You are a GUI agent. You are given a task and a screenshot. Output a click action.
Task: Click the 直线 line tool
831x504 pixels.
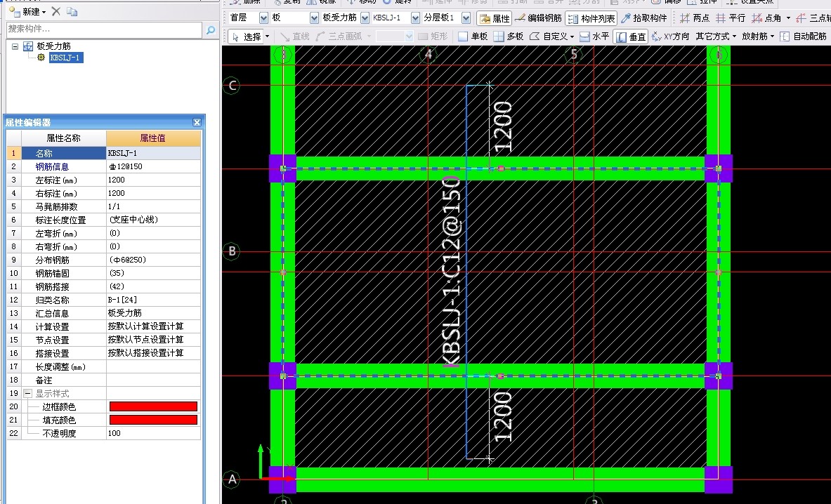pos(294,37)
